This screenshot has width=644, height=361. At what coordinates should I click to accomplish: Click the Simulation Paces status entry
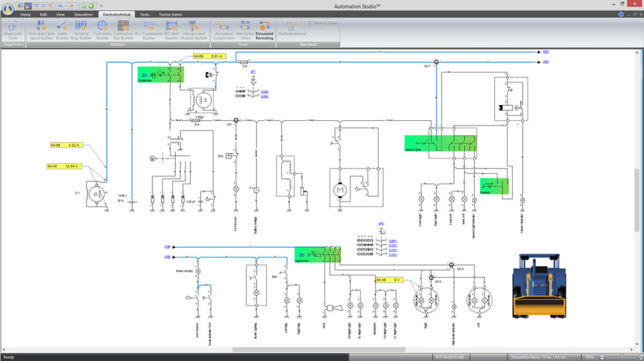(538, 357)
